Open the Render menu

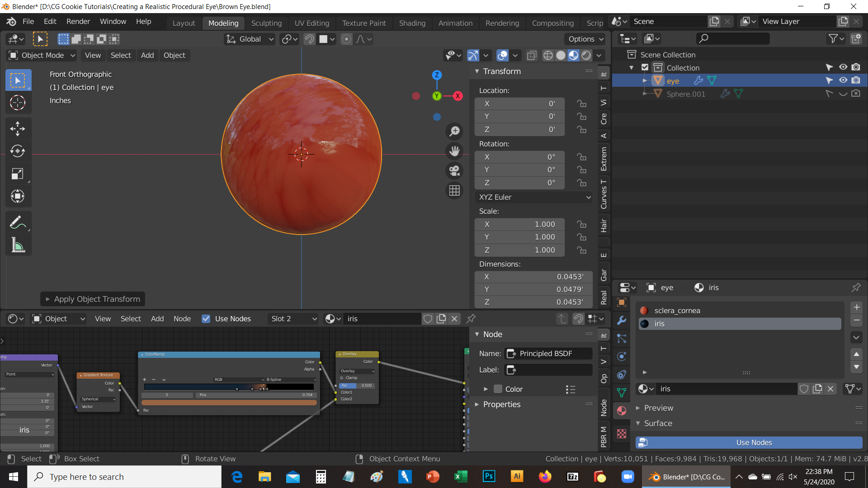coord(78,22)
